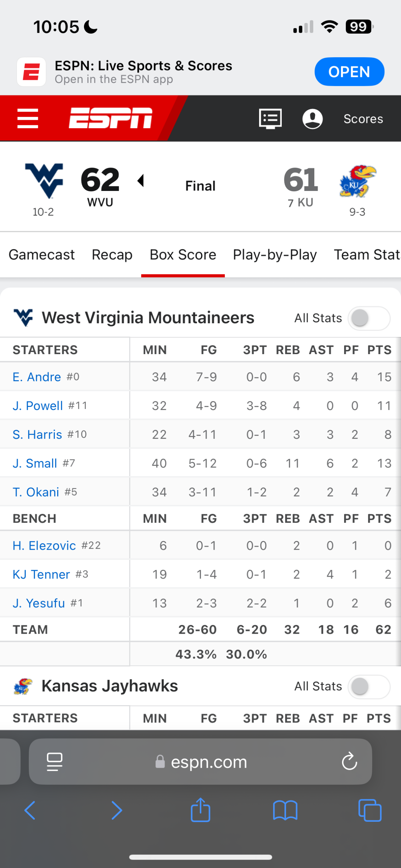The image size is (401, 868).
Task: Open the page reader/format options icon
Action: pos(54,762)
